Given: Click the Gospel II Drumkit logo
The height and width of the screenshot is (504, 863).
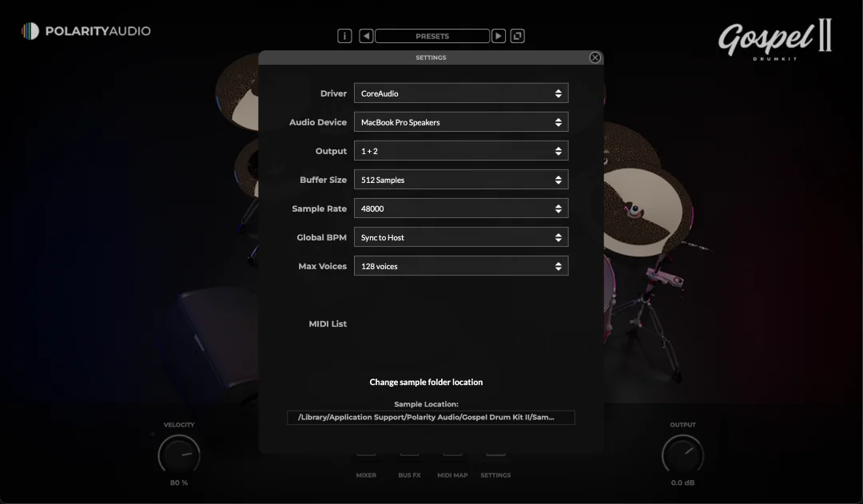Looking at the screenshot, I should [x=774, y=38].
